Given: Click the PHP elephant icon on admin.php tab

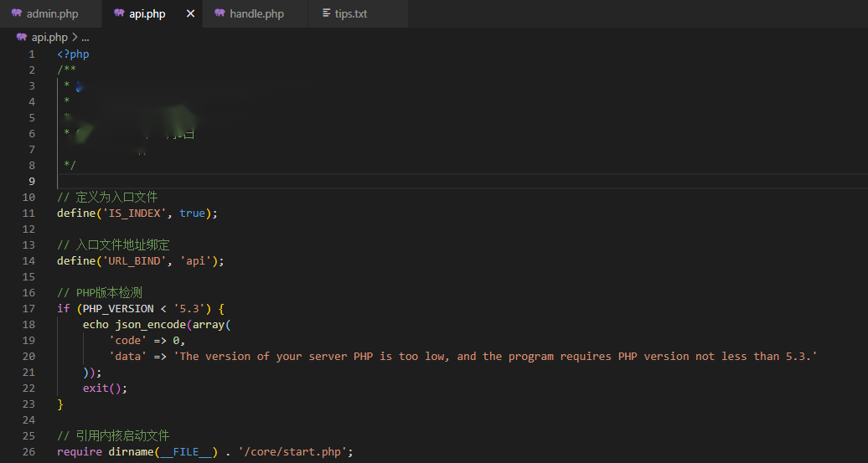Looking at the screenshot, I should pos(17,13).
